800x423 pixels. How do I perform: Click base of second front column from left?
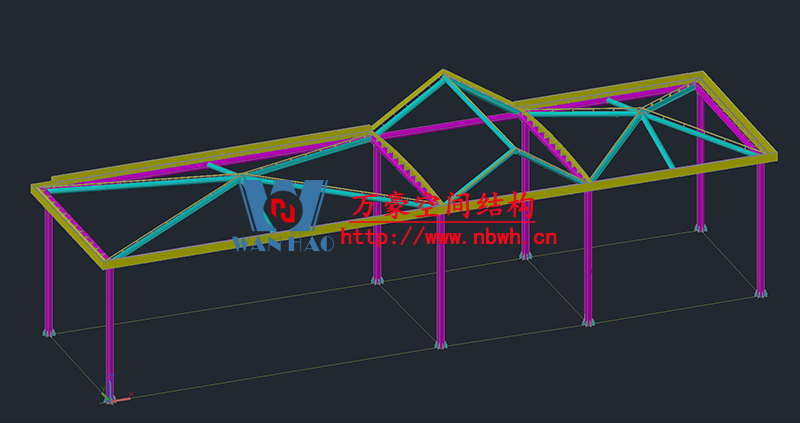[x=441, y=344]
